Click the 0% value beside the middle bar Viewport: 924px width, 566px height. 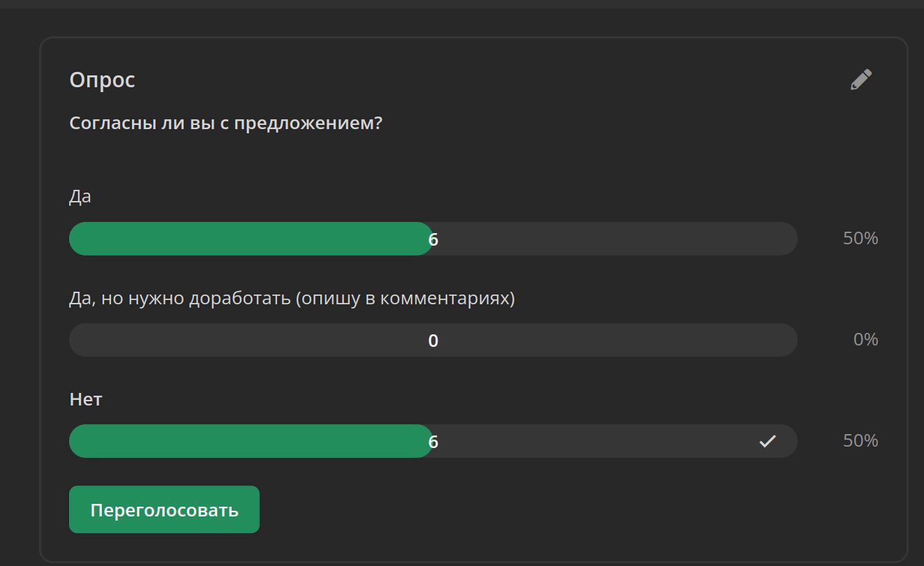(865, 340)
